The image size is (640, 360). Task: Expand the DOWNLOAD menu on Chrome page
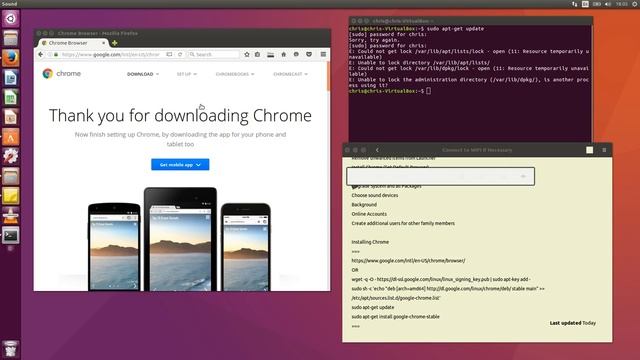[143, 74]
